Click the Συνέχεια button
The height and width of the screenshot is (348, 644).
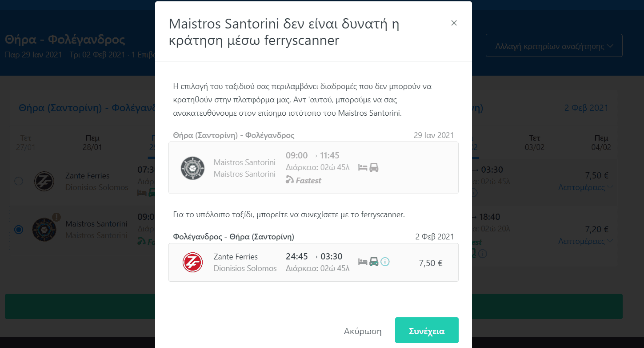coord(426,331)
